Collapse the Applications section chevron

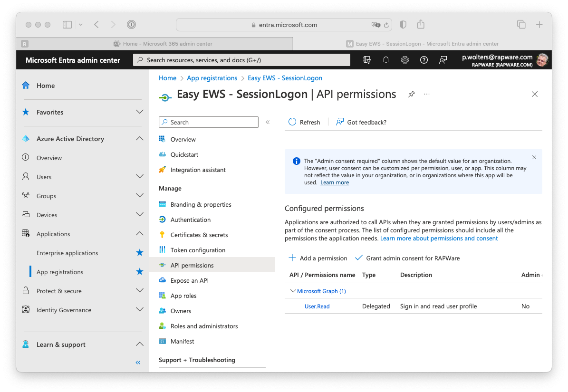pyautogui.click(x=139, y=234)
